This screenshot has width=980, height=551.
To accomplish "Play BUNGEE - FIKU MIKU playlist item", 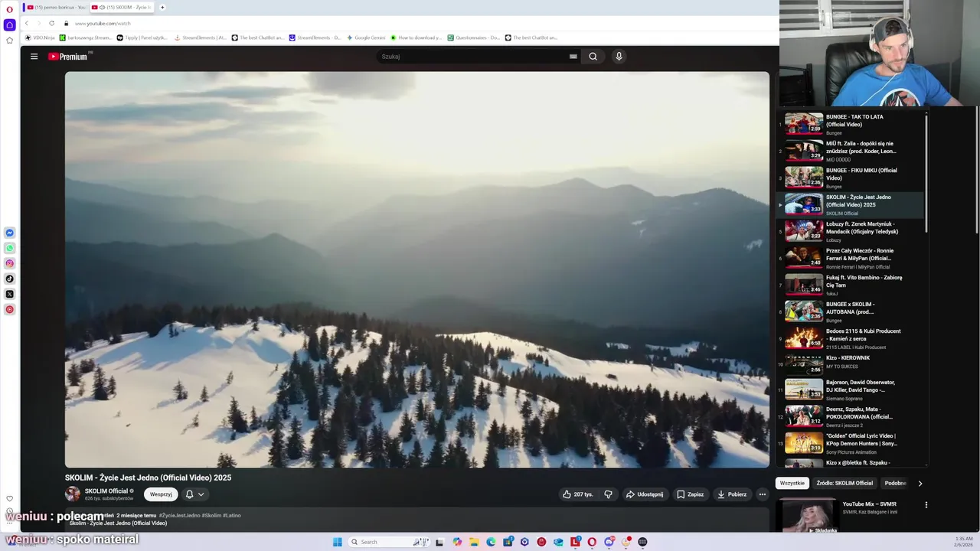I will pyautogui.click(x=851, y=178).
